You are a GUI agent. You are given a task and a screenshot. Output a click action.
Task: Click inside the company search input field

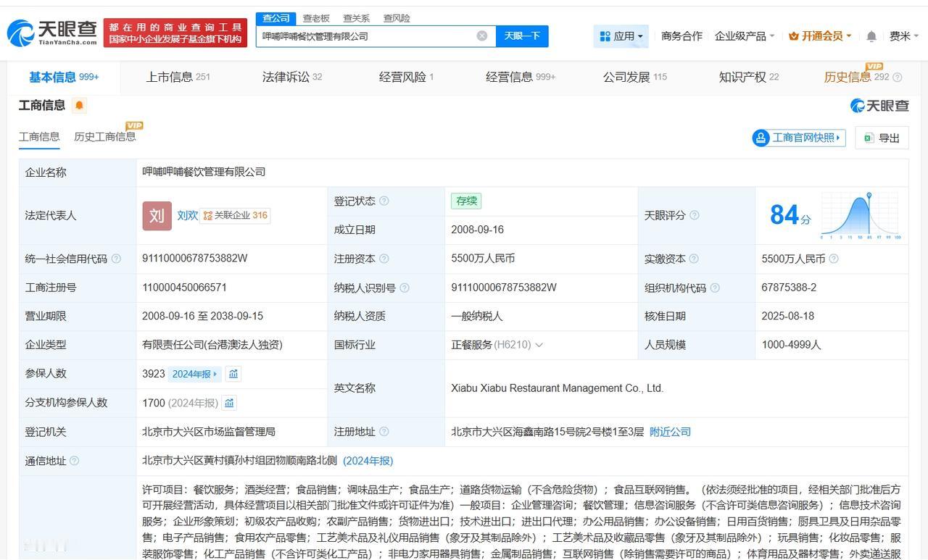362,35
